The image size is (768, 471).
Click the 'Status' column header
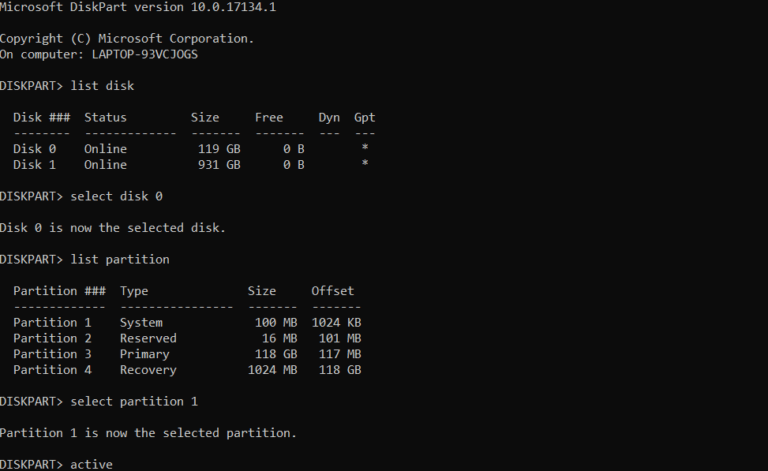point(105,118)
